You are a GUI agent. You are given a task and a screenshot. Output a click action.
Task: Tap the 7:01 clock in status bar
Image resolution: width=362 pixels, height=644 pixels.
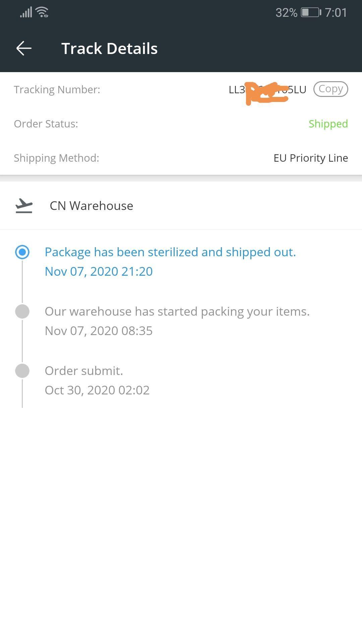point(336,13)
